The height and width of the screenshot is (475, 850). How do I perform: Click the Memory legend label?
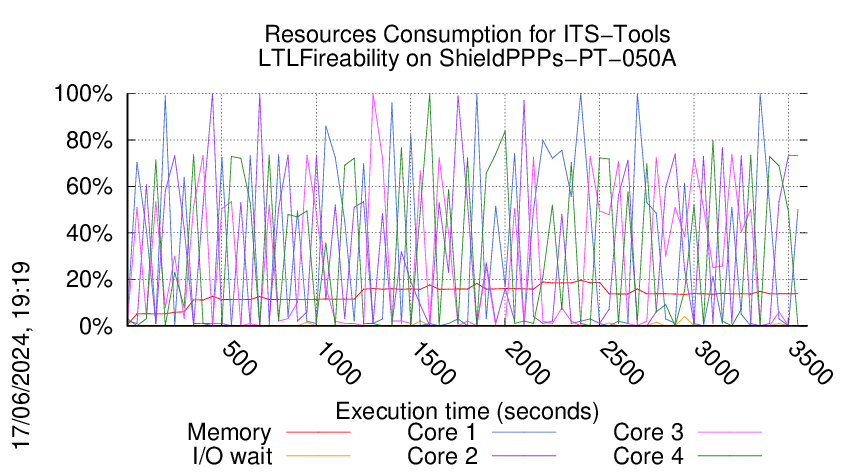(229, 433)
